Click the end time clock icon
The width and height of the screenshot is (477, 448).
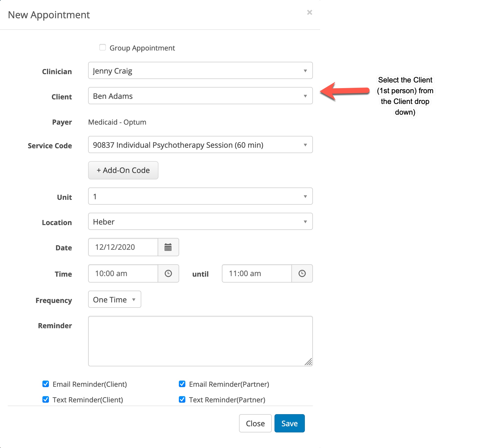pyautogui.click(x=302, y=273)
